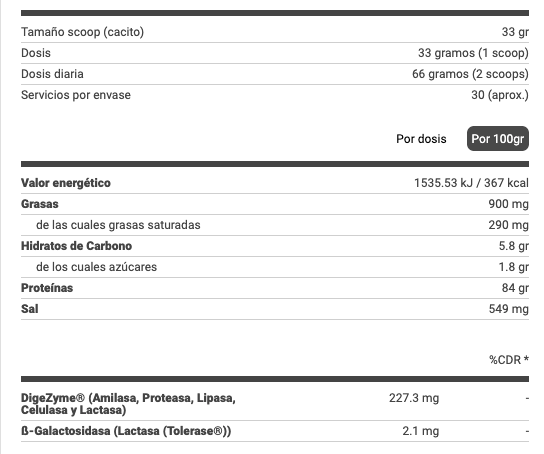Select the Dosis diaria row
The image size is (544, 454).
click(x=275, y=74)
